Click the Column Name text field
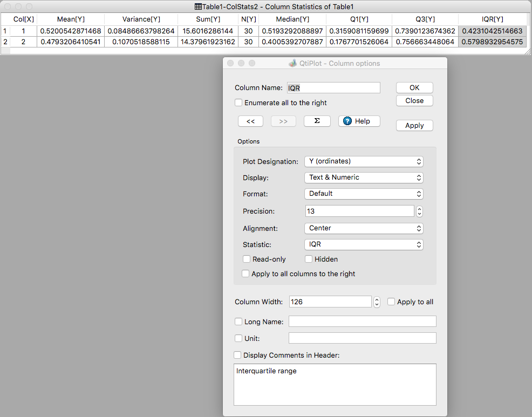Viewport: 532px width, 417px height. 333,88
